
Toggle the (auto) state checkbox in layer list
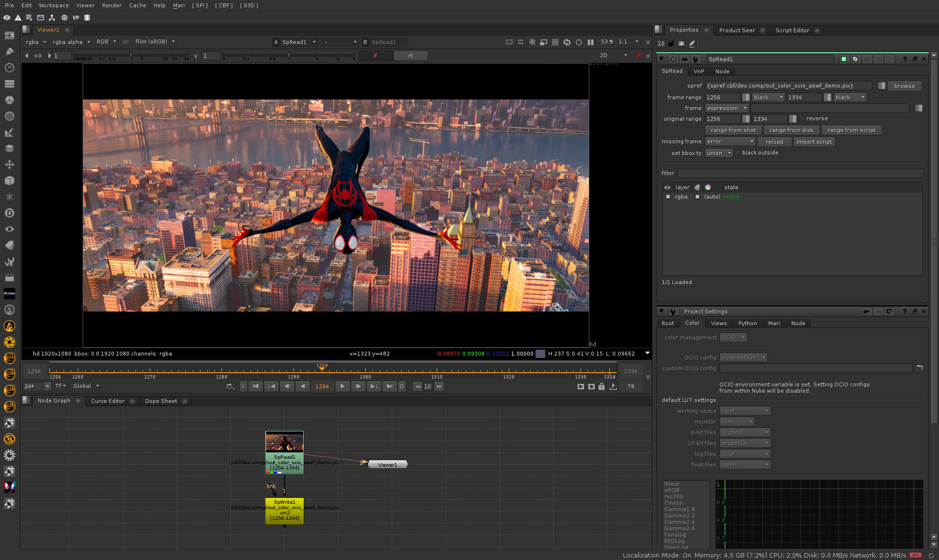pyautogui.click(x=697, y=197)
